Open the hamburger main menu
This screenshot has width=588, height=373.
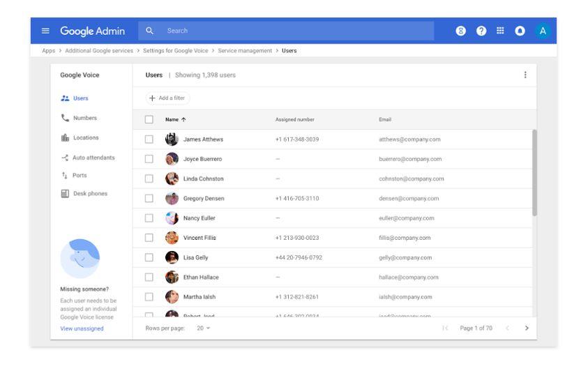click(45, 31)
